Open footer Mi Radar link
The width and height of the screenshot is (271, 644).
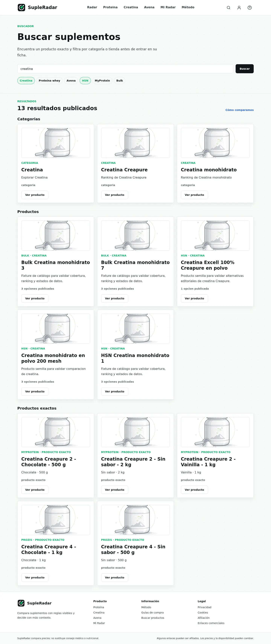tap(99, 623)
